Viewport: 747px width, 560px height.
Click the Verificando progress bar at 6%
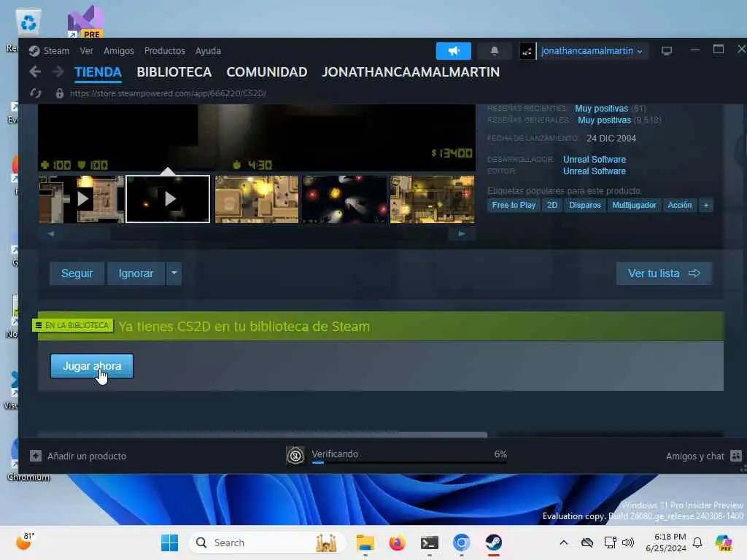pos(409,462)
